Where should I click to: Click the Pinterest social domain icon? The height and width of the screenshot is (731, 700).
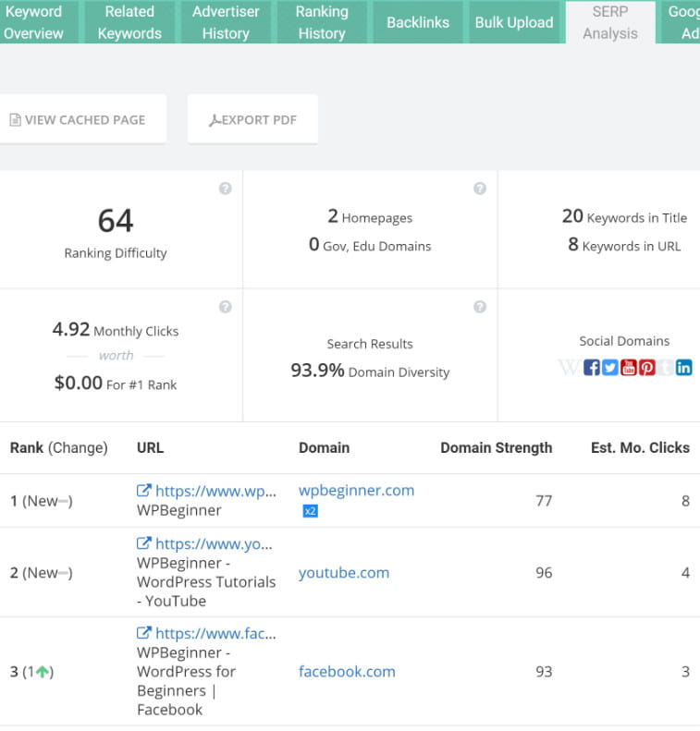click(x=647, y=368)
